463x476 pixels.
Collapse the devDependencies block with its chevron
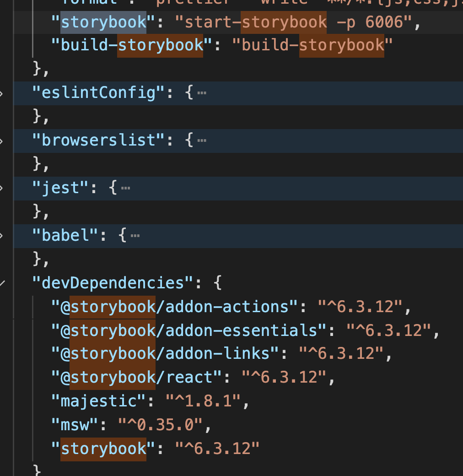pos(2,283)
